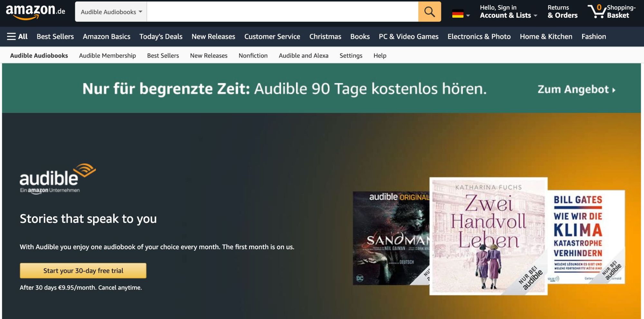
Task: Open the Audible Audiobooks search category dropdown
Action: point(111,12)
